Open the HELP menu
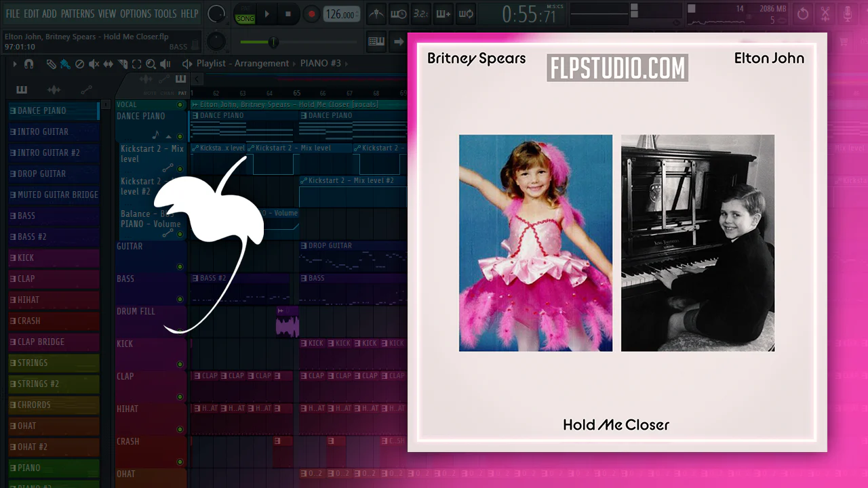 point(190,14)
